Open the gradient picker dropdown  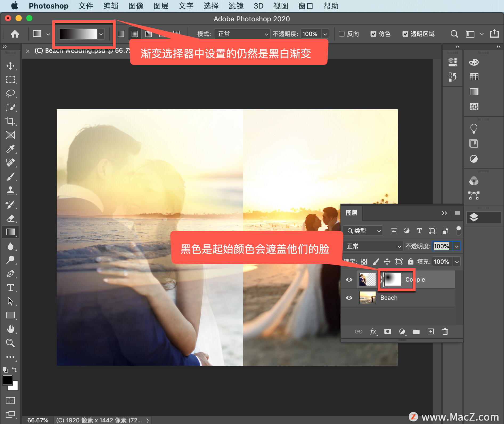[101, 34]
